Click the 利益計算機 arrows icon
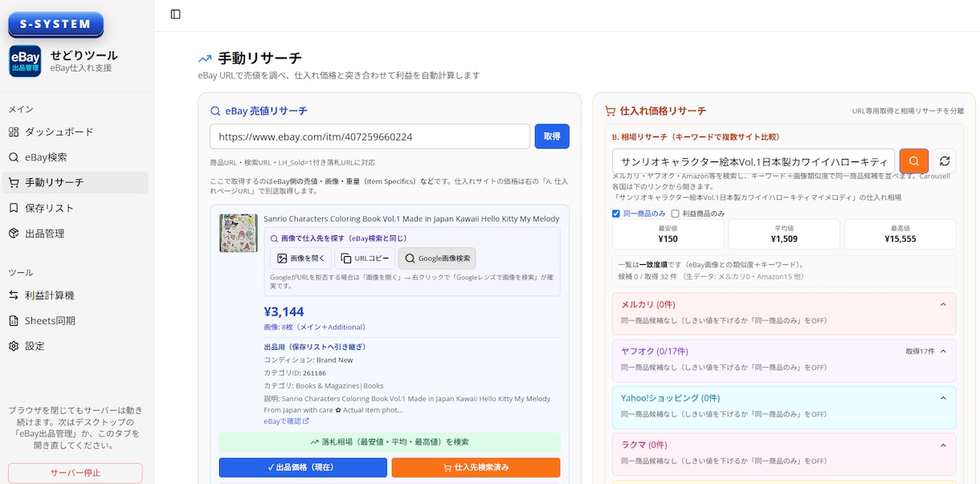This screenshot has width=980, height=484. (x=14, y=295)
